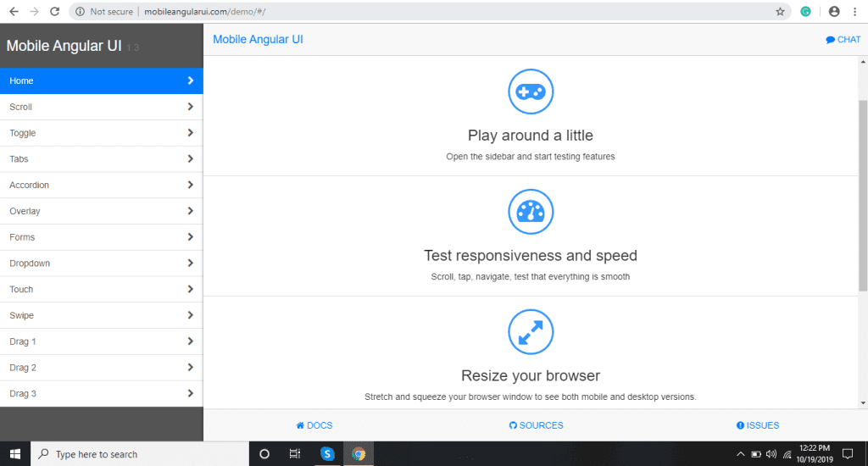Open the DOCS link in footer
868x466 pixels.
click(314, 425)
